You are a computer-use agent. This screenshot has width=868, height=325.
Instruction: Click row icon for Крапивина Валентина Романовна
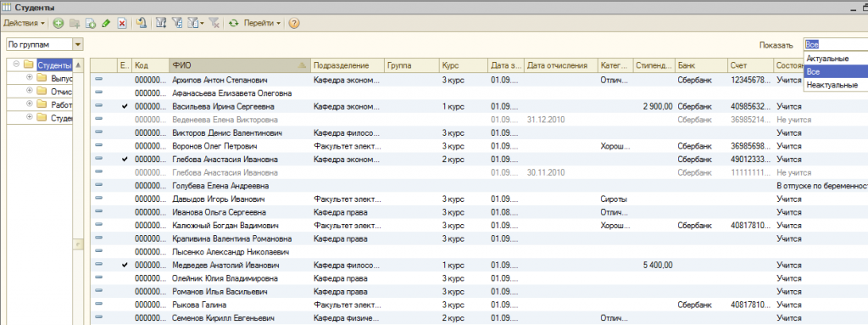[x=99, y=238]
